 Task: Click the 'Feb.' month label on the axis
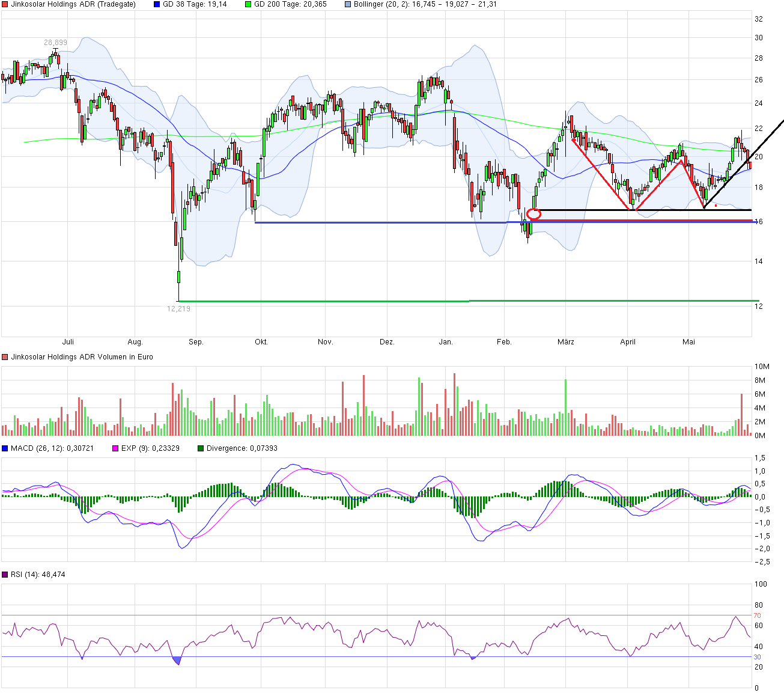click(x=504, y=342)
